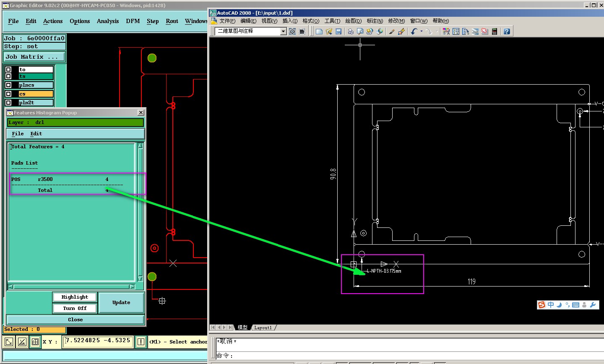Open the Actions menu in Graphic Editor
The height and width of the screenshot is (364, 604).
pos(53,21)
